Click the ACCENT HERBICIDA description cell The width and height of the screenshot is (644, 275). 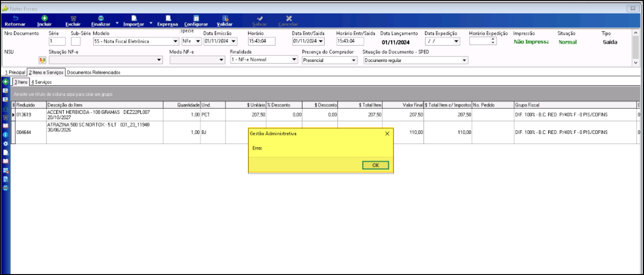point(104,115)
